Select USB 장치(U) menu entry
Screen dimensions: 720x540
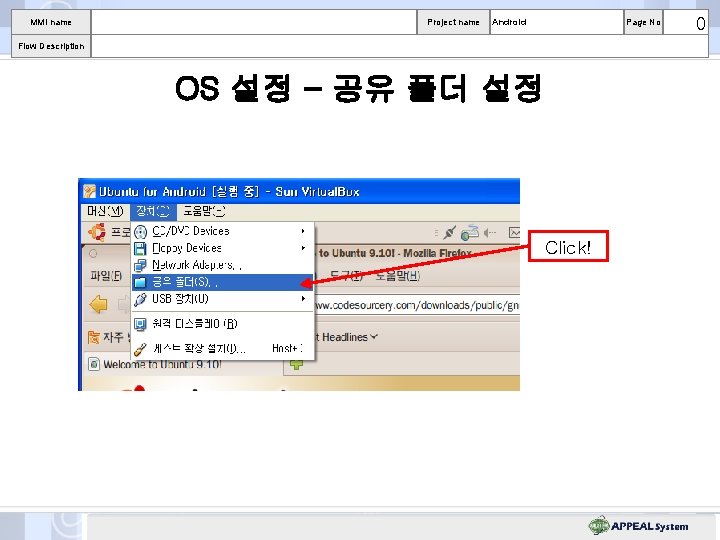click(x=223, y=299)
